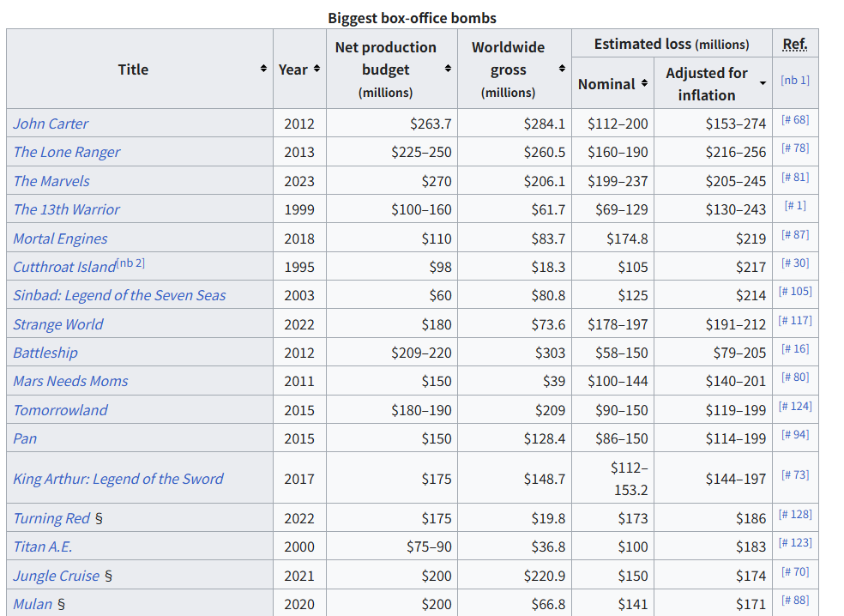844x616 pixels.
Task: Open Jungle Cruise film link
Action: pyautogui.click(x=56, y=576)
